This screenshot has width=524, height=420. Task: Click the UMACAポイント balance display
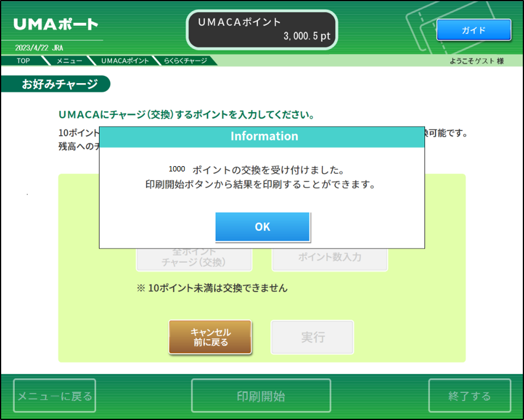[262, 29]
